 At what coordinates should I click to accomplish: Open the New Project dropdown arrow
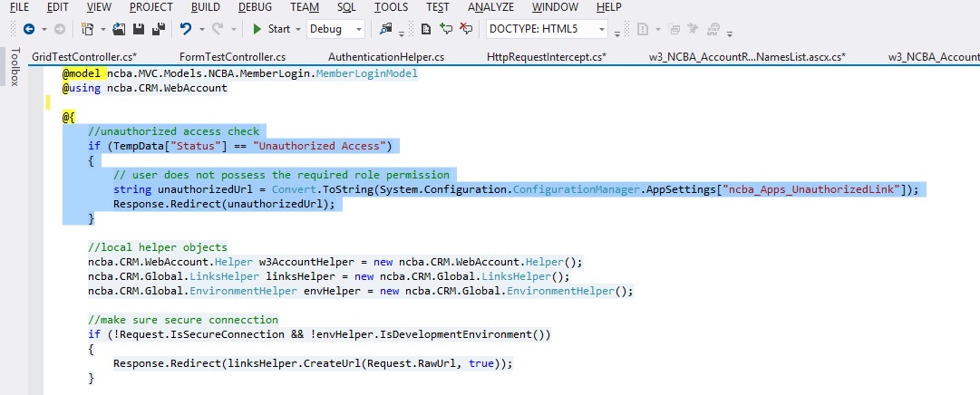point(102,29)
